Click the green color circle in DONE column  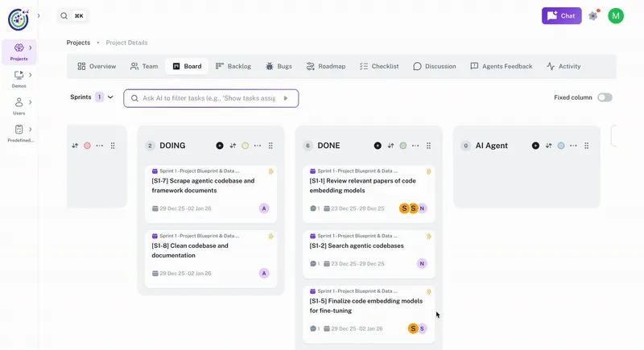click(403, 146)
